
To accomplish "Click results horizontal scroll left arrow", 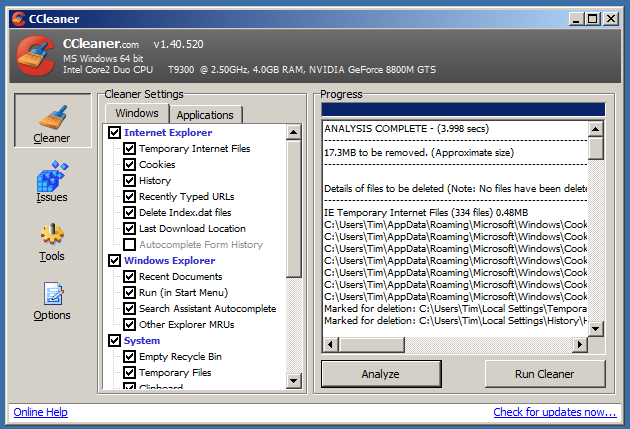I will click(x=331, y=345).
